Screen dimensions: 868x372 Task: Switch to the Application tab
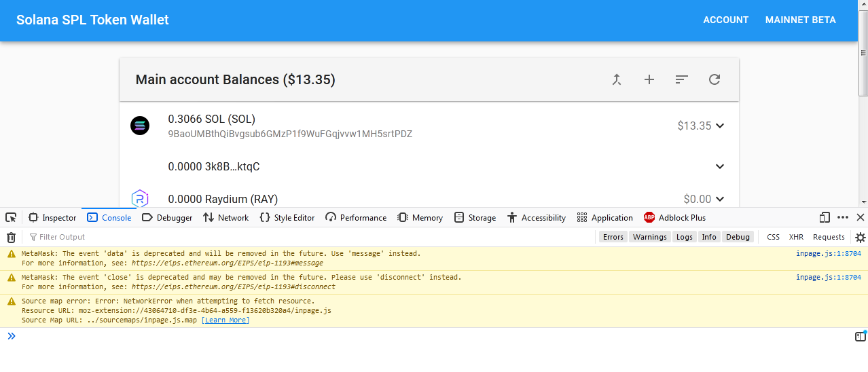tap(605, 218)
